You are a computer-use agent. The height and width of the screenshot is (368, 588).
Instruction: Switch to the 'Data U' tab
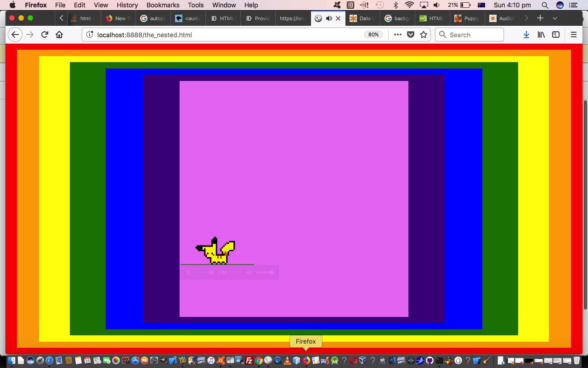[363, 18]
